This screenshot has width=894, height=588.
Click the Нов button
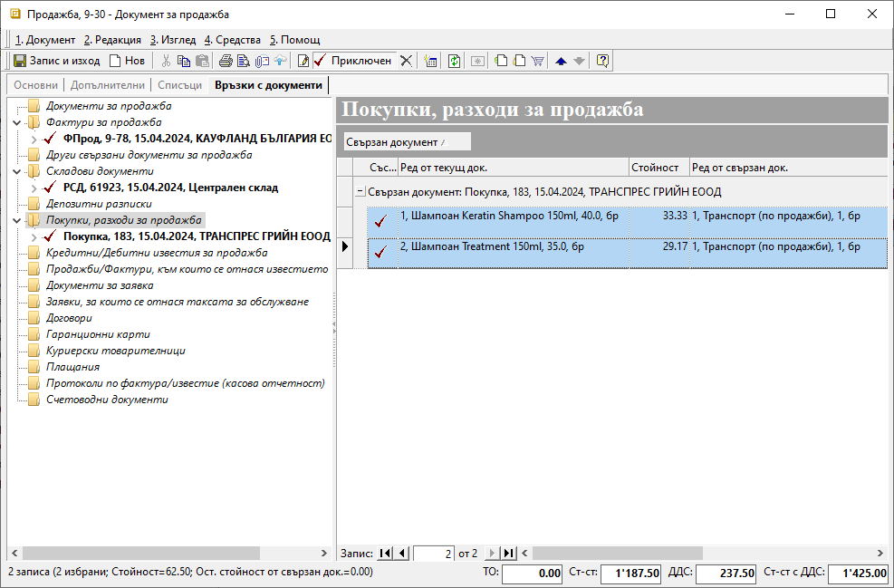pyautogui.click(x=127, y=61)
